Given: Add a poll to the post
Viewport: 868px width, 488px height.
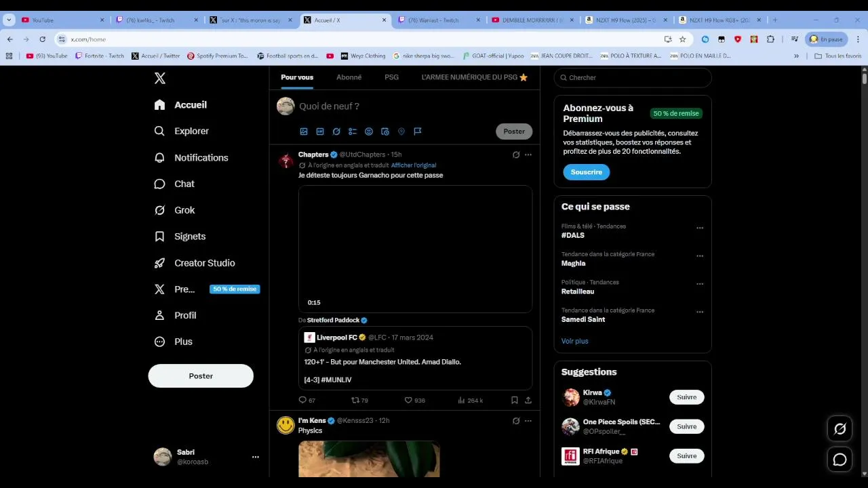Looking at the screenshot, I should [353, 131].
